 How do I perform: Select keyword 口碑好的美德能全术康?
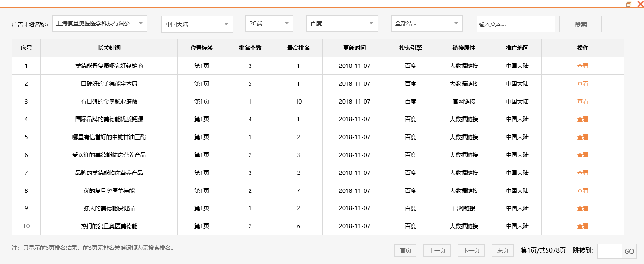(109, 84)
